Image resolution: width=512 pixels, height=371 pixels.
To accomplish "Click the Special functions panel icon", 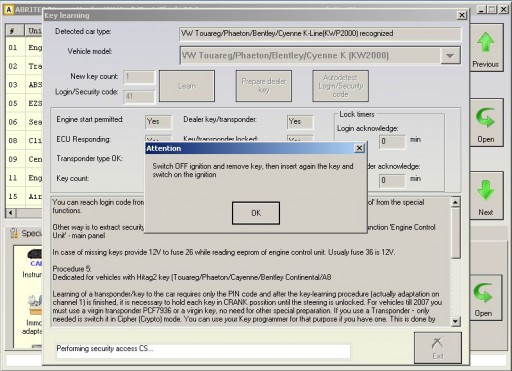I will coord(14,233).
